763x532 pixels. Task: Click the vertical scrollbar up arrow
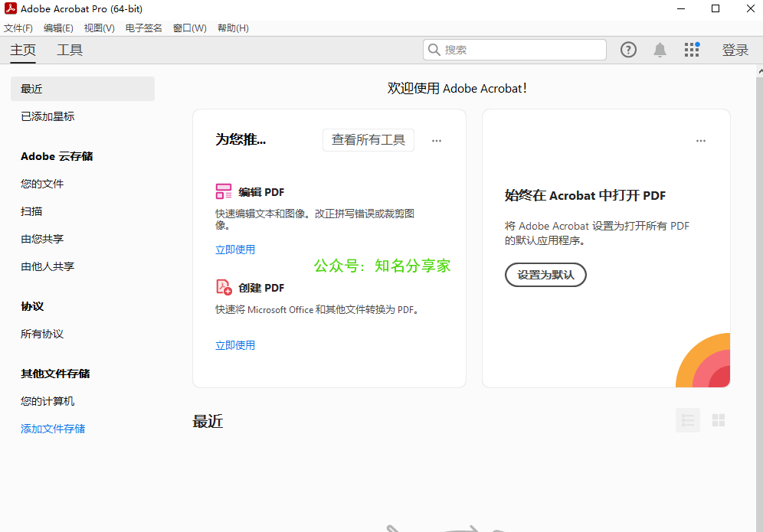coord(760,71)
